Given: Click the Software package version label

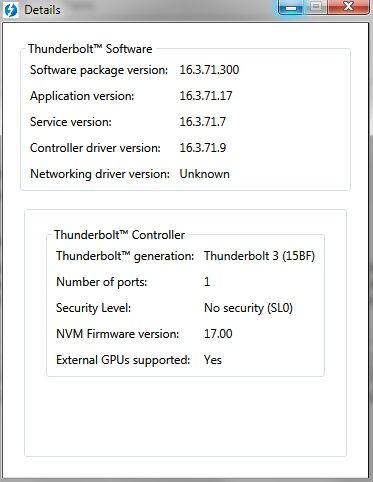Looking at the screenshot, I should pyautogui.click(x=99, y=70).
